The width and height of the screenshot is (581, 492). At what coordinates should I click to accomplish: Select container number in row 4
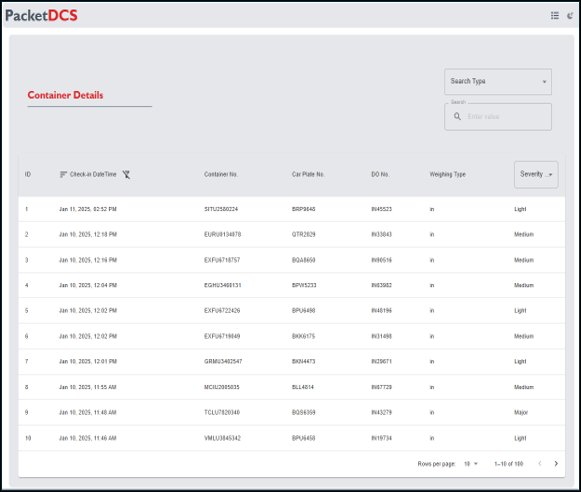[222, 285]
